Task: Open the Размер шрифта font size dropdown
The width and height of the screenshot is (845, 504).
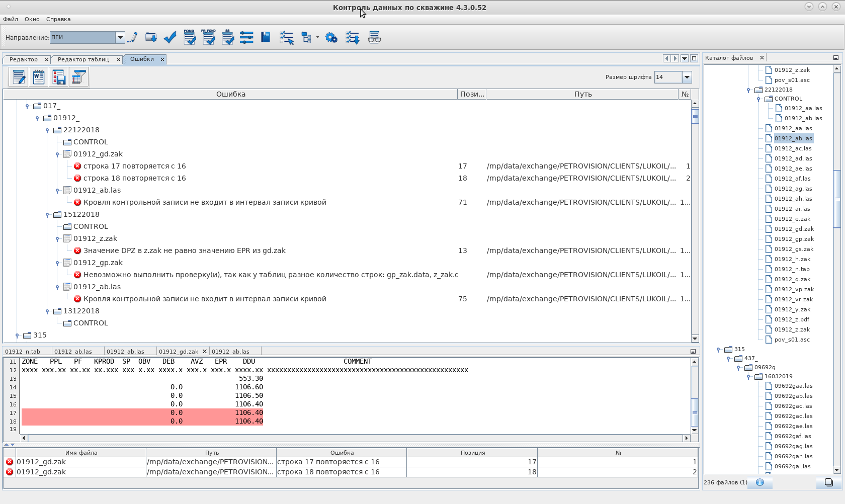Action: (687, 77)
